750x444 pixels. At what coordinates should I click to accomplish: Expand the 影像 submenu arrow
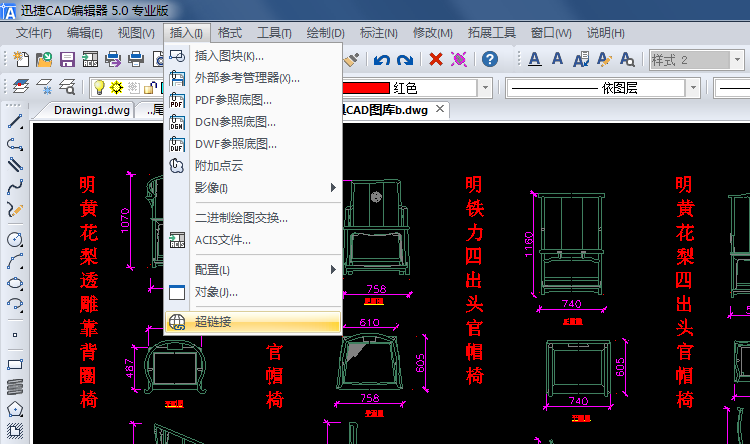pyautogui.click(x=333, y=188)
